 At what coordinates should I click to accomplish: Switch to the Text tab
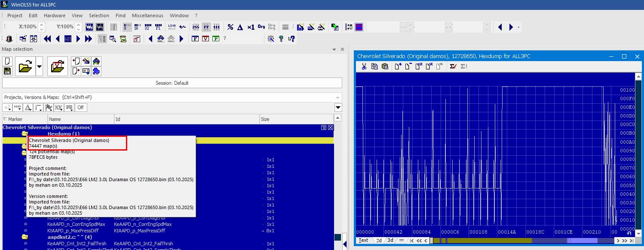click(x=364, y=241)
